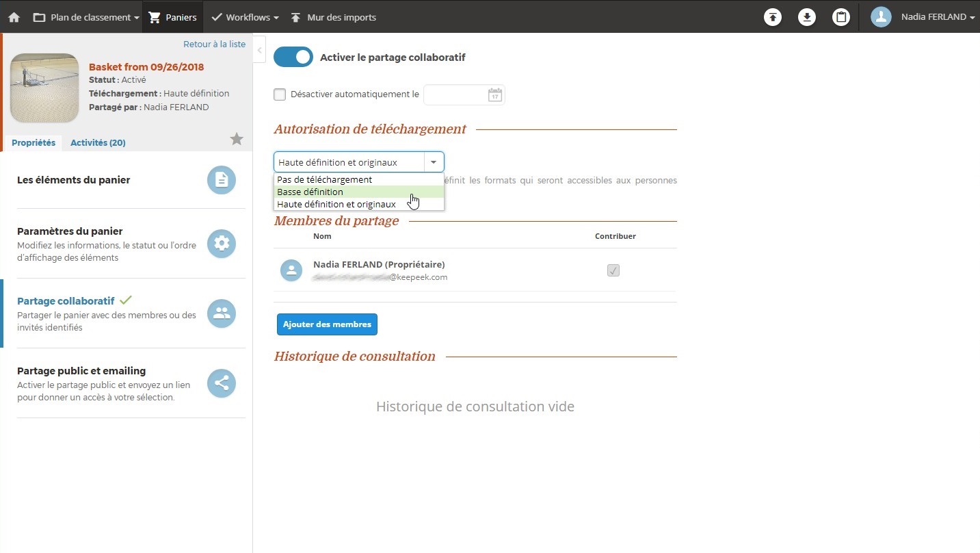This screenshot has height=553, width=980.
Task: Click Téléchargement : Haute définition text
Action: (159, 93)
